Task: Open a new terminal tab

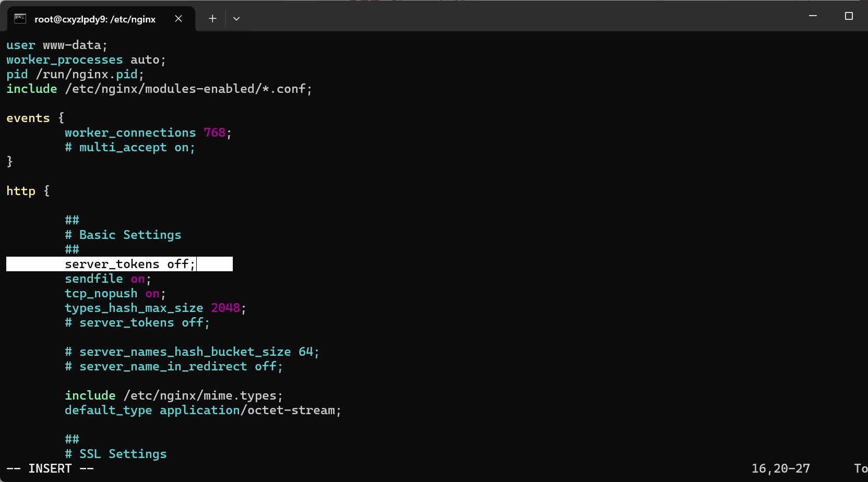Action: 212,19
